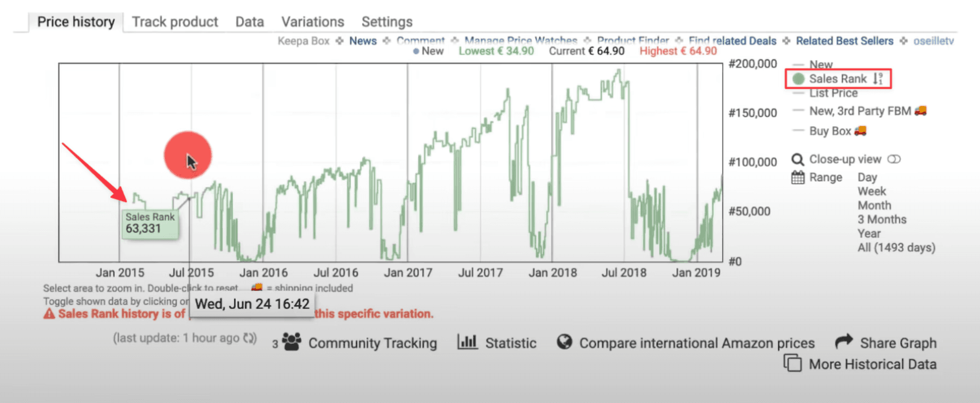Viewport: 980px width, 403px height.
Task: Open the Find related Deals link
Action: pyautogui.click(x=732, y=41)
